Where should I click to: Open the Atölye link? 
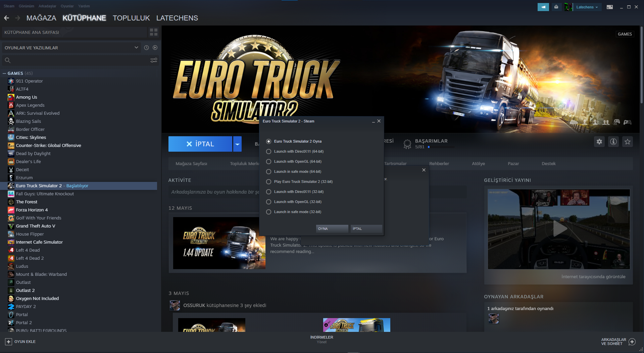tap(478, 164)
